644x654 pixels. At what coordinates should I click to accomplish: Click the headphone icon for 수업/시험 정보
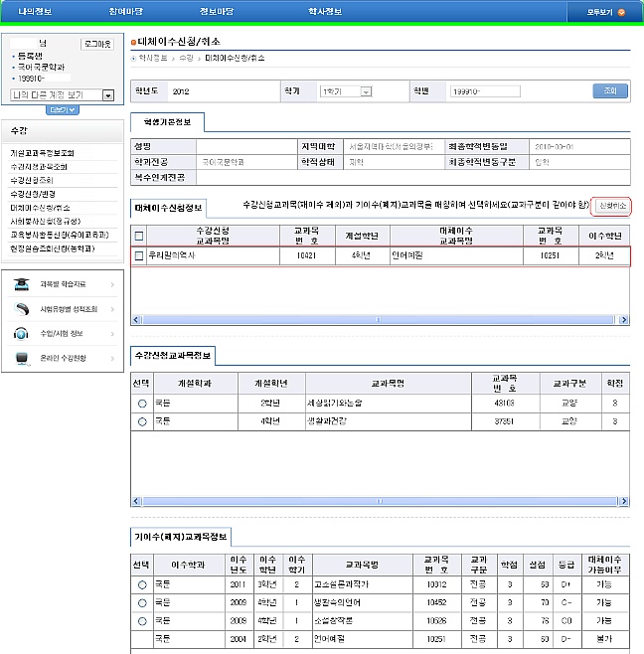point(22,333)
